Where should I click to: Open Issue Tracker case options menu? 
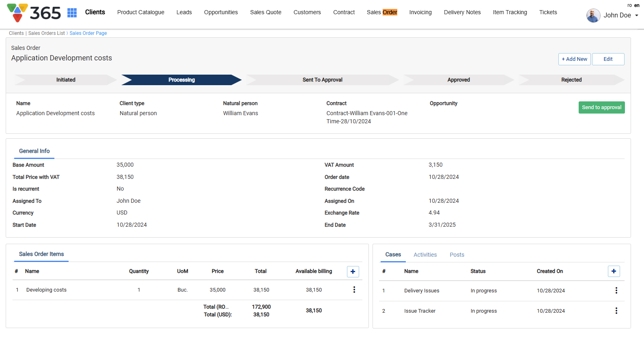pos(616,311)
